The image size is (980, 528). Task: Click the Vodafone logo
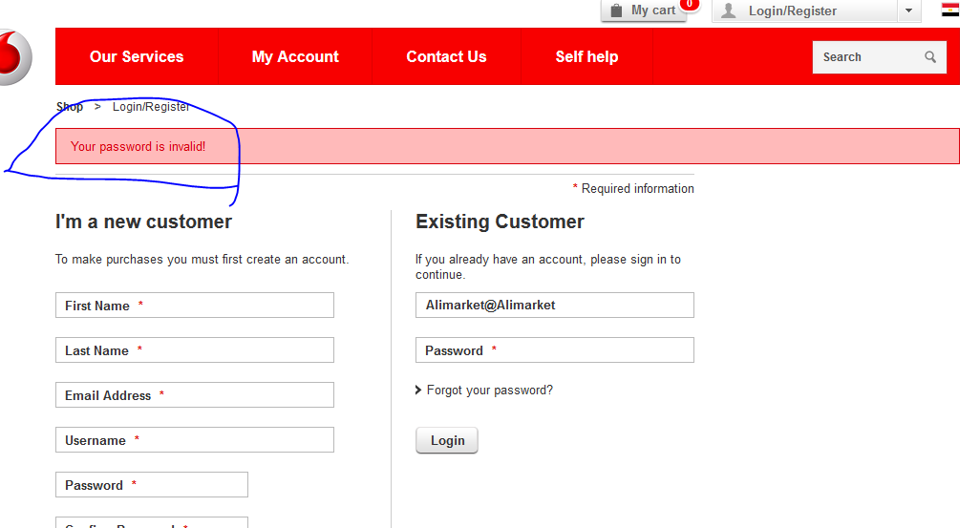pyautogui.click(x=13, y=56)
